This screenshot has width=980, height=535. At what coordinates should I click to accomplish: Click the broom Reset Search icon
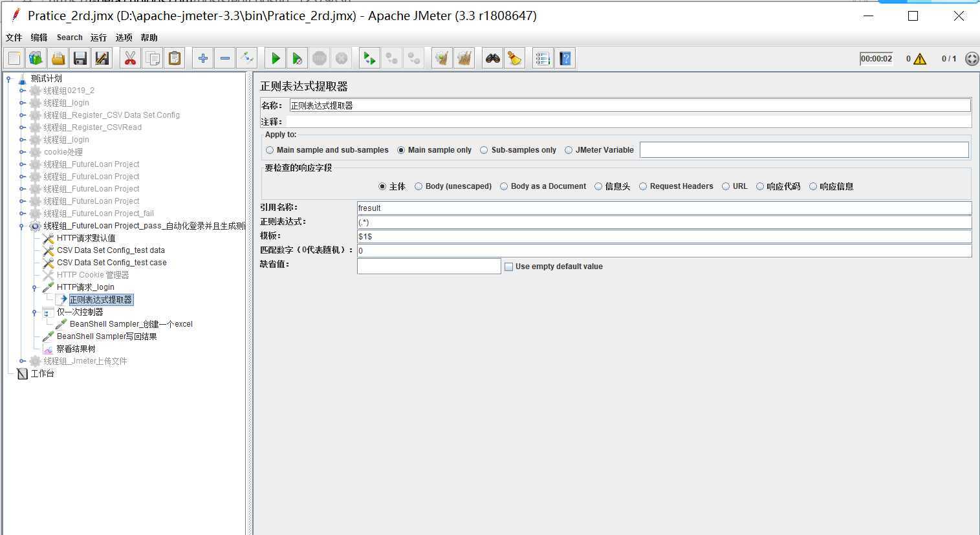tap(515, 59)
